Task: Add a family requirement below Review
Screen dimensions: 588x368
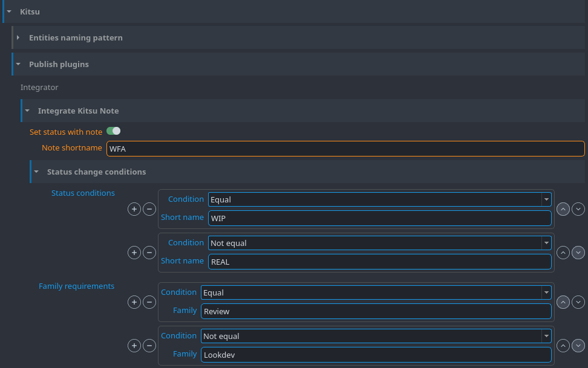Action: [134, 302]
